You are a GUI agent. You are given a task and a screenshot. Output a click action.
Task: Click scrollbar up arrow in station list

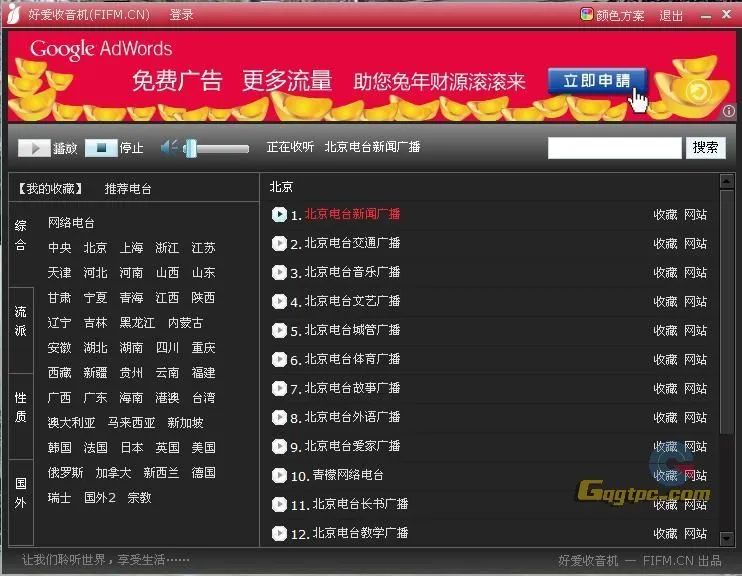726,181
